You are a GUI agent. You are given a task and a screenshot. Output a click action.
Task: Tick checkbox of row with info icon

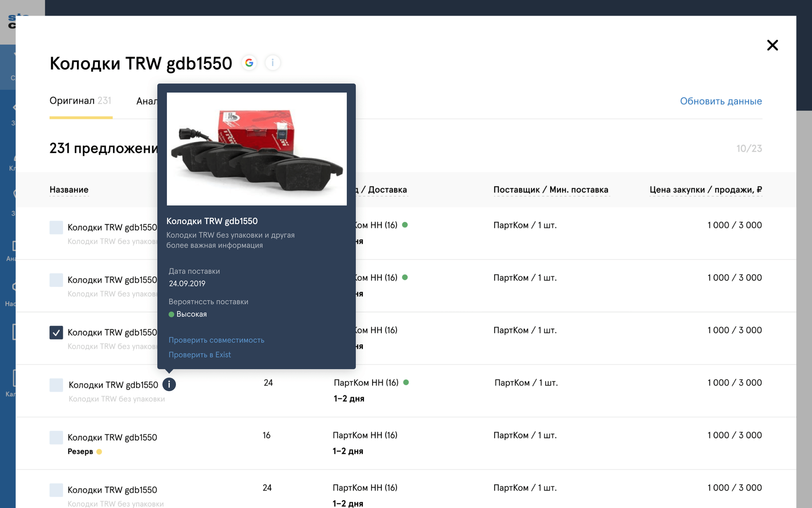point(56,385)
